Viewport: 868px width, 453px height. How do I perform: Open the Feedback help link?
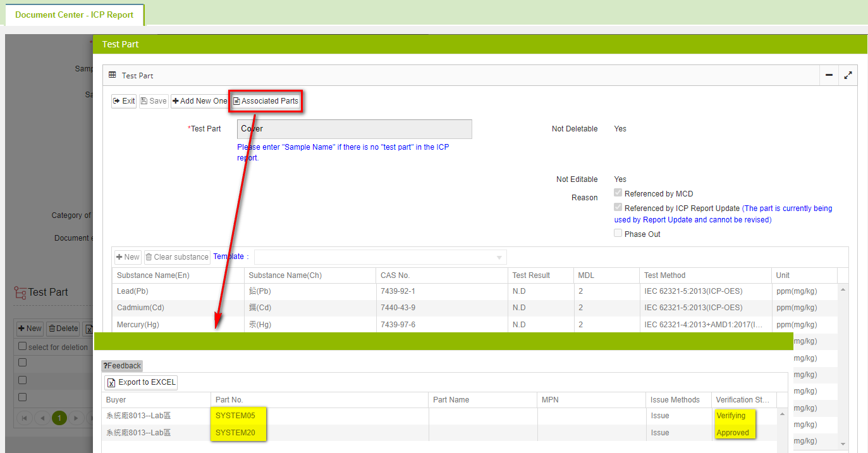point(122,366)
